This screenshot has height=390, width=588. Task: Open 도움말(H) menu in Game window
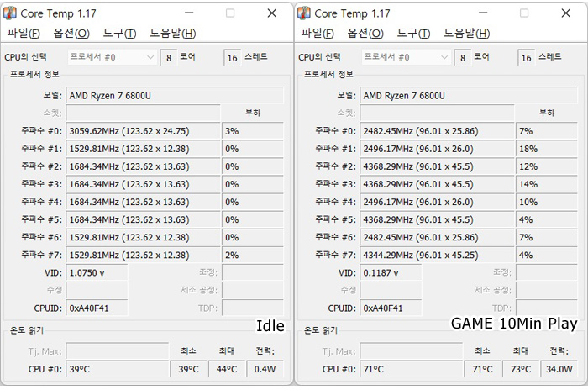[x=467, y=34]
